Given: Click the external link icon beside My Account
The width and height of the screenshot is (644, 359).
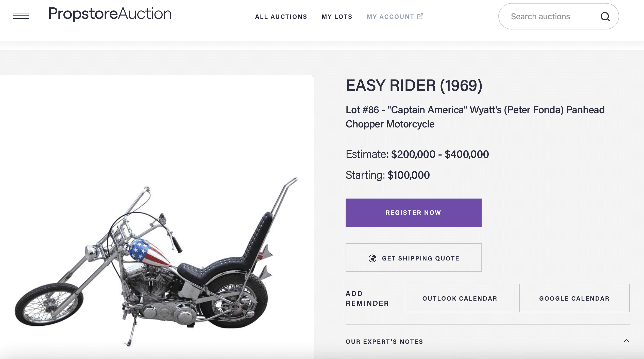Looking at the screenshot, I should click(420, 16).
